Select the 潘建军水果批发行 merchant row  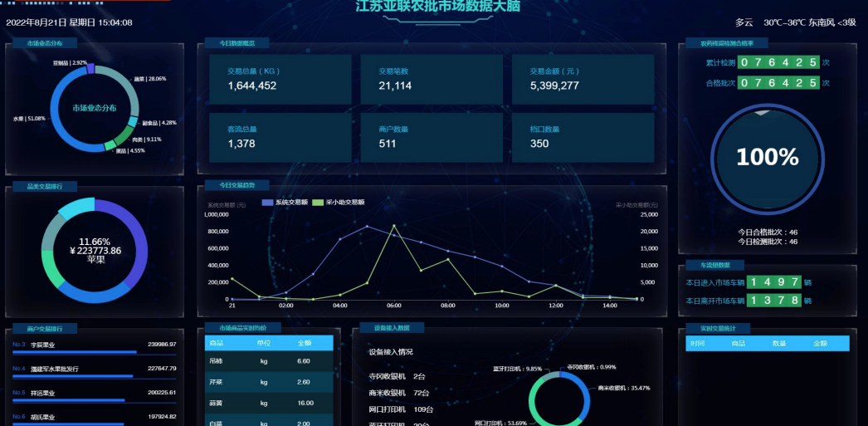(x=94, y=370)
